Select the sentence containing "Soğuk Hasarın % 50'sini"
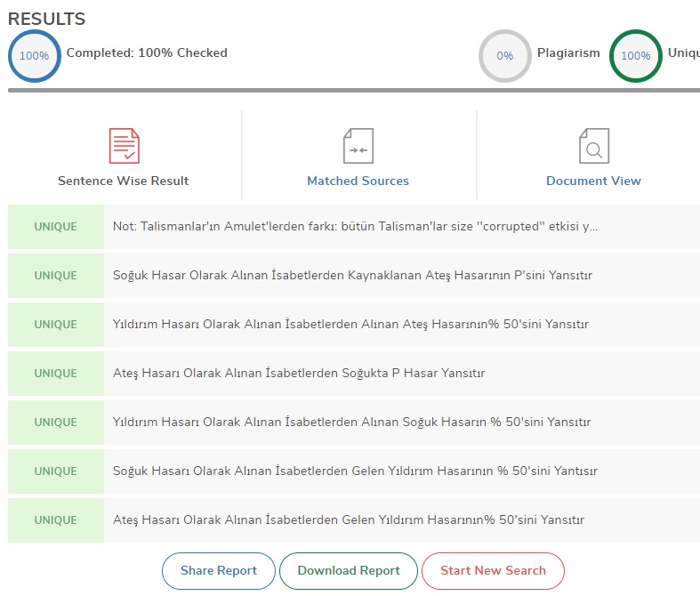The height and width of the screenshot is (596, 700). (351, 423)
